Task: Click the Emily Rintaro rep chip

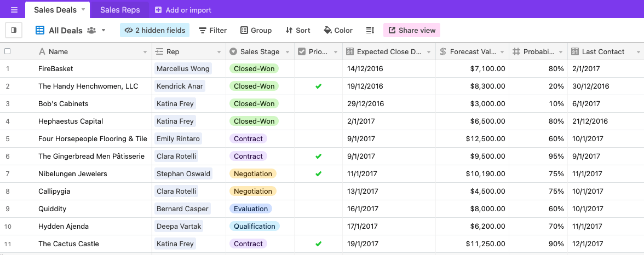Action: pyautogui.click(x=179, y=139)
